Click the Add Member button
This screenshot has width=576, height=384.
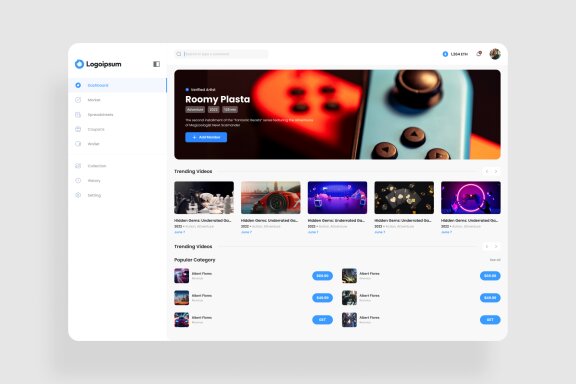click(206, 137)
